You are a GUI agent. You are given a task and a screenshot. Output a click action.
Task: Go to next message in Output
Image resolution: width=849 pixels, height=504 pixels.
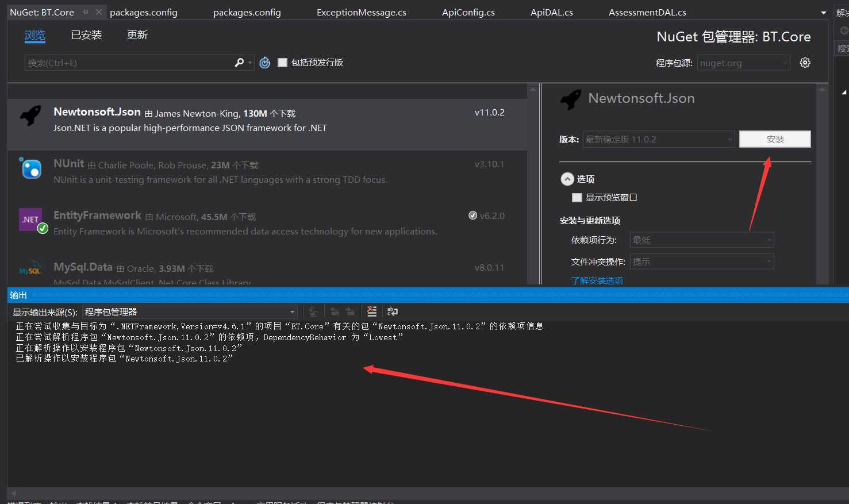(x=350, y=311)
